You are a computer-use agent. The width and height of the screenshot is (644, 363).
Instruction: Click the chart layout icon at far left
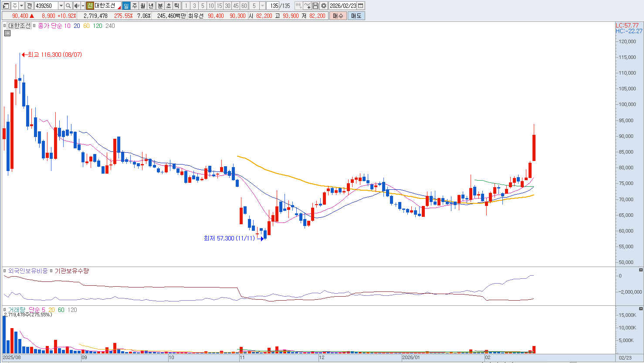6,6
